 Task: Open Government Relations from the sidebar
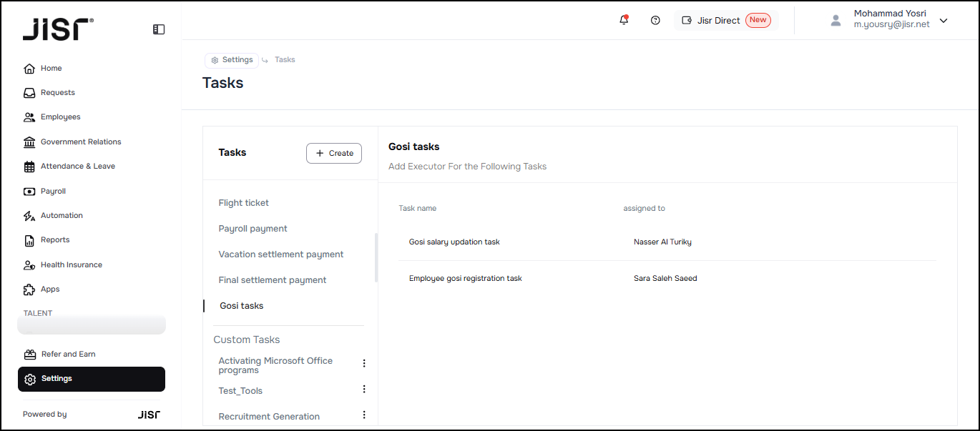pos(80,142)
